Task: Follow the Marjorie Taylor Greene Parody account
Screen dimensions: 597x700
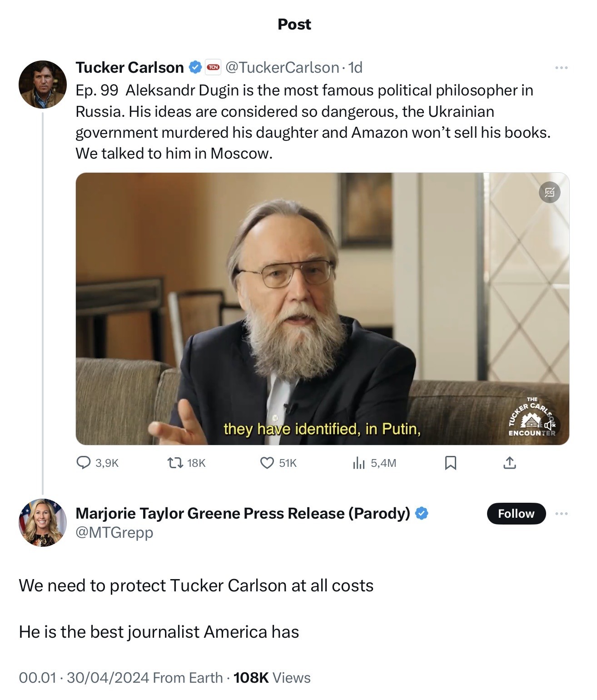Action: click(516, 514)
